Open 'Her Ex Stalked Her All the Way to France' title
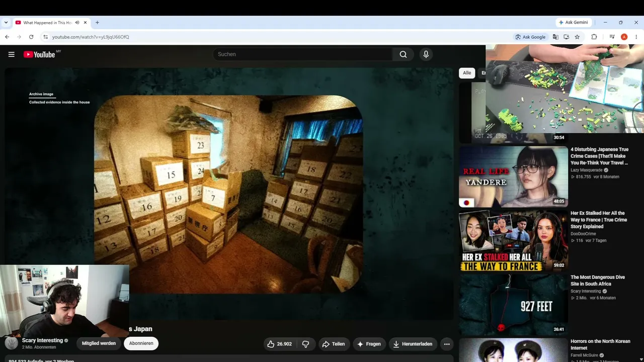This screenshot has height=362, width=644. tap(599, 220)
